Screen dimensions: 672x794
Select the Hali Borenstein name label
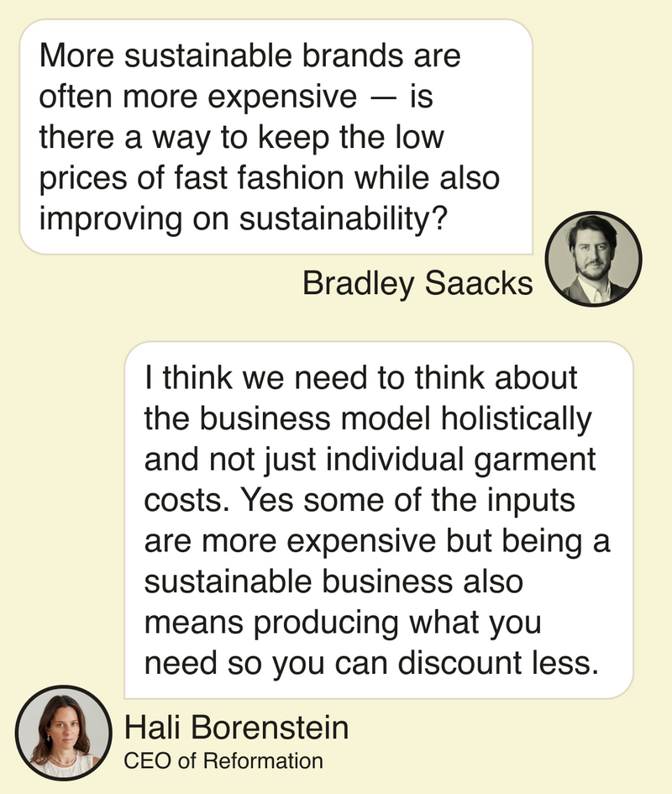click(x=237, y=728)
